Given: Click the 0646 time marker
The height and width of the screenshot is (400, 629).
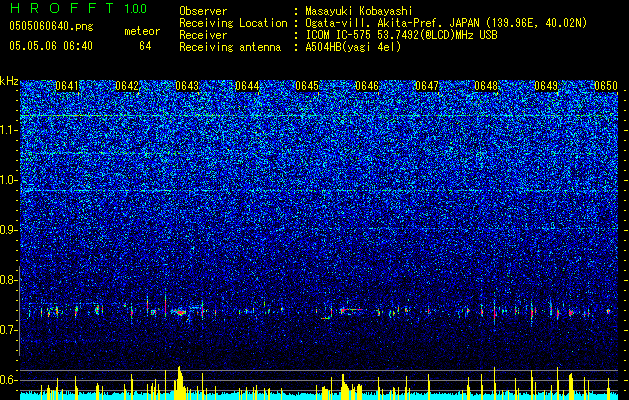Looking at the screenshot, I should 367,86.
